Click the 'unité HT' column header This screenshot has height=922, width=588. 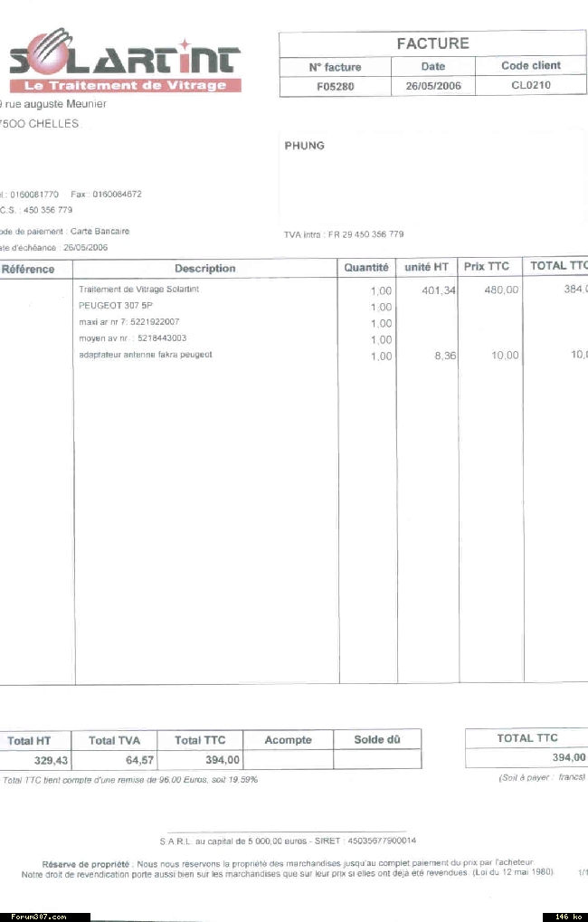tap(426, 267)
